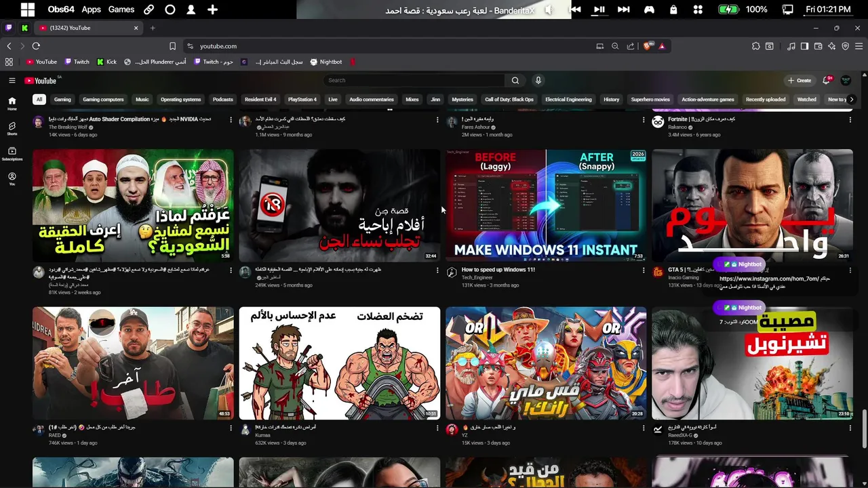The width and height of the screenshot is (868, 488).
Task: Open the 'How to speed up Windows 11!' video thumbnail
Action: pos(546,205)
